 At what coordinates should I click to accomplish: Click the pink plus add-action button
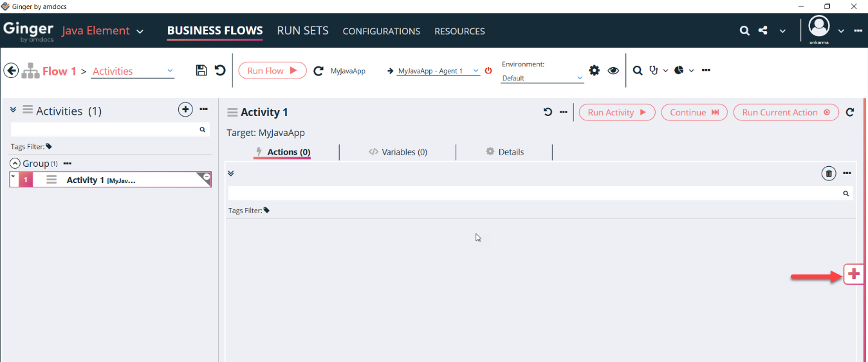(853, 274)
